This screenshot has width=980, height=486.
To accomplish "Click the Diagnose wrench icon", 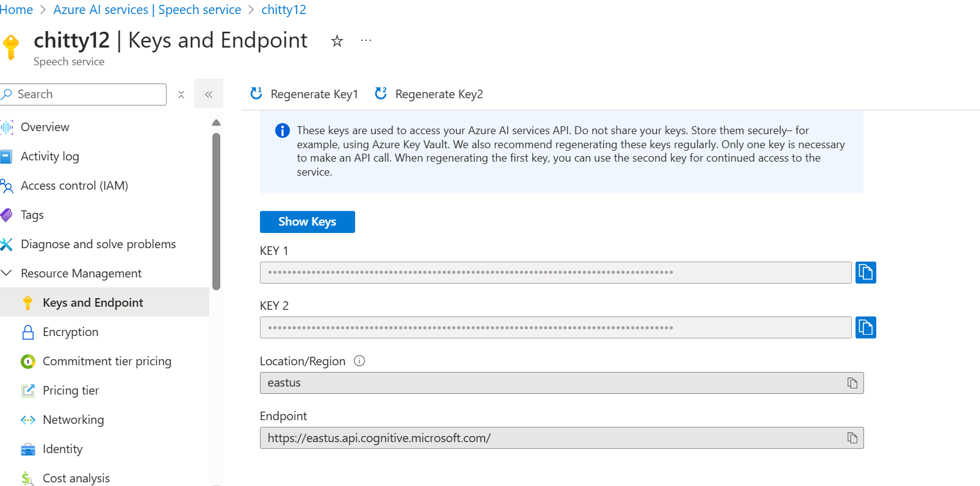I will (x=6, y=245).
